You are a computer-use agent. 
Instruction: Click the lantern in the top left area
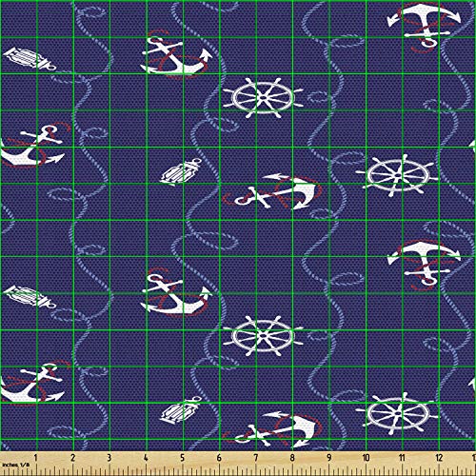[30, 59]
